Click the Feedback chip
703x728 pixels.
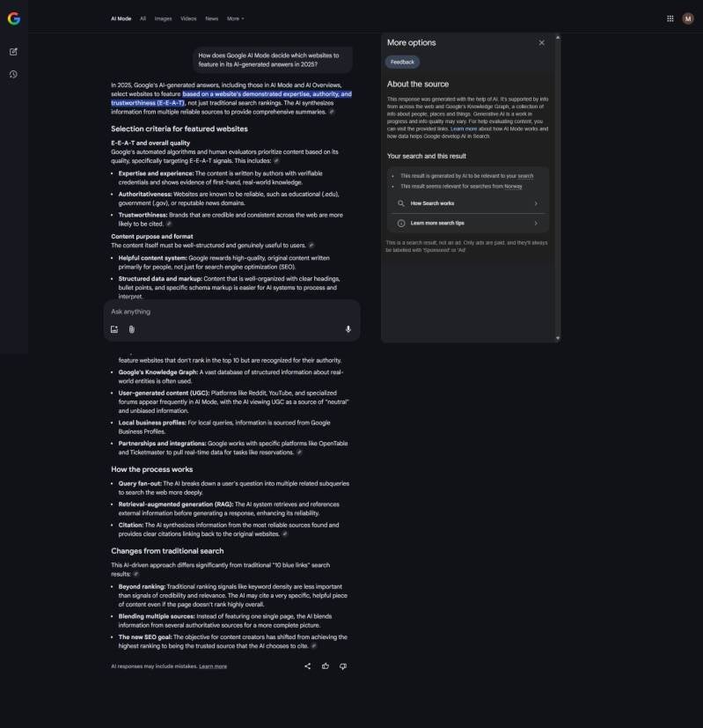402,63
